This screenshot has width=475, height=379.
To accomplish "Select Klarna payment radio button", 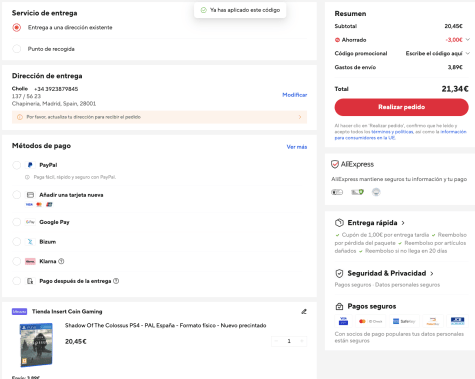I will coord(16,261).
